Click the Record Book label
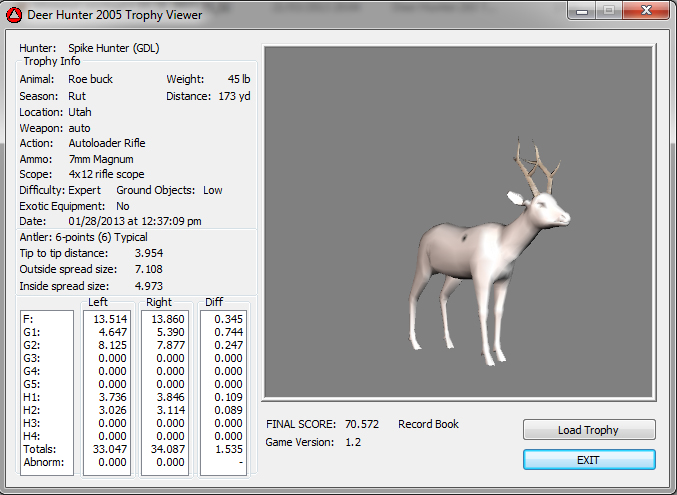Image resolution: width=677 pixels, height=495 pixels. pos(428,424)
